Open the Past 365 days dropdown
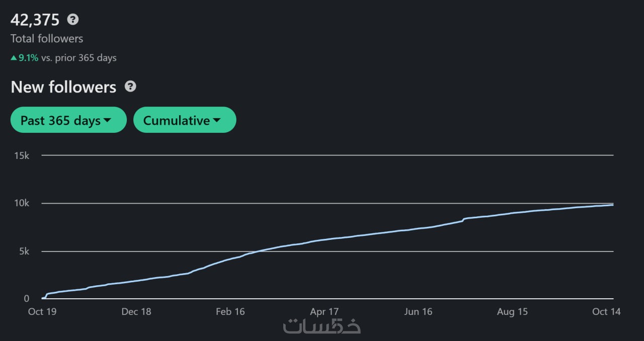The width and height of the screenshot is (644, 341). 68,120
